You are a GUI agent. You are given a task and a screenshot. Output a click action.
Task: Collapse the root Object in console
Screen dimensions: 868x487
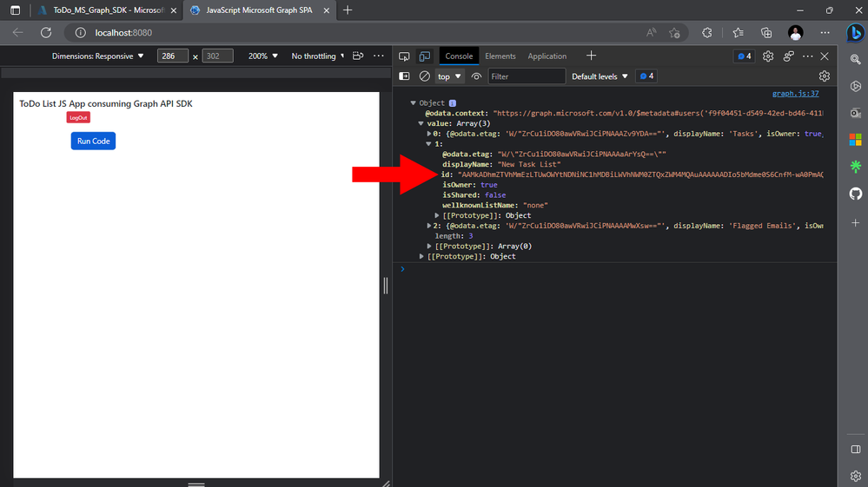click(x=413, y=102)
